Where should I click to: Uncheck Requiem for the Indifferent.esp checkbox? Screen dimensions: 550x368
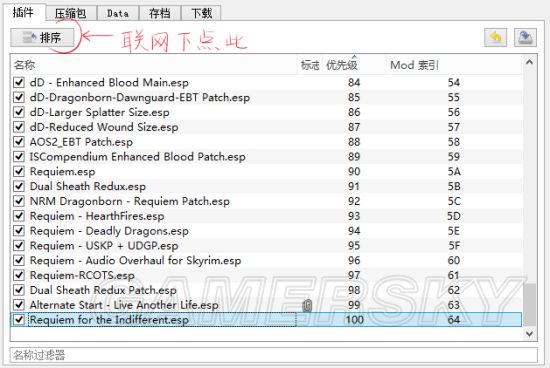tap(19, 320)
